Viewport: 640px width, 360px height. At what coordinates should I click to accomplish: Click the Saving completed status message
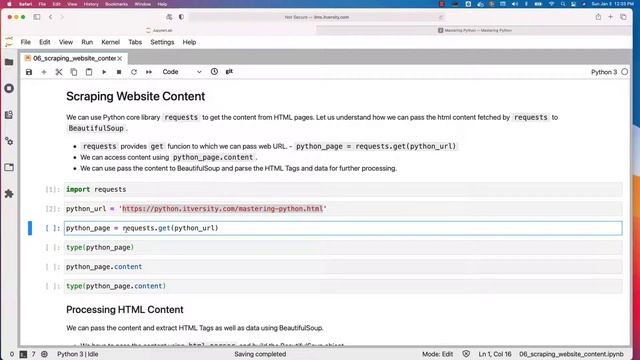tap(260, 354)
